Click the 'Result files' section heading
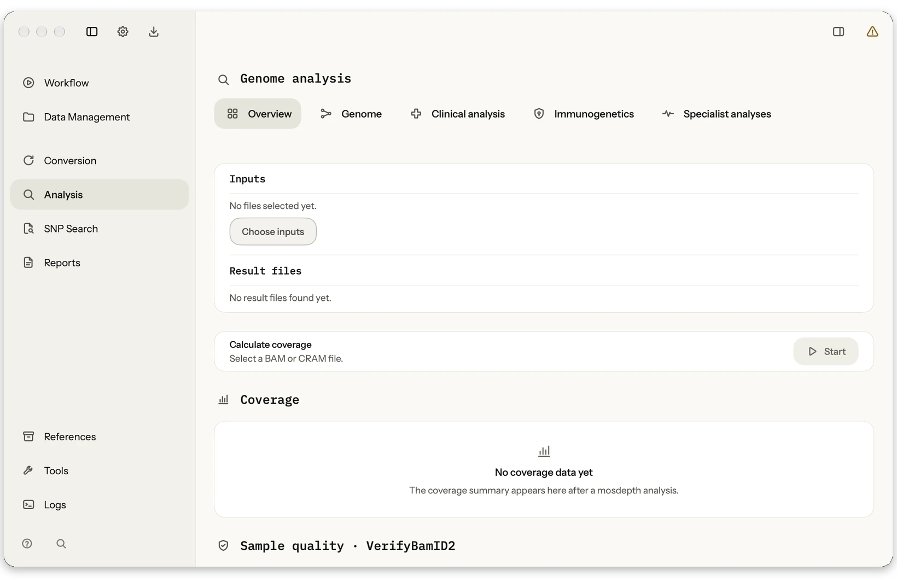 pos(265,271)
